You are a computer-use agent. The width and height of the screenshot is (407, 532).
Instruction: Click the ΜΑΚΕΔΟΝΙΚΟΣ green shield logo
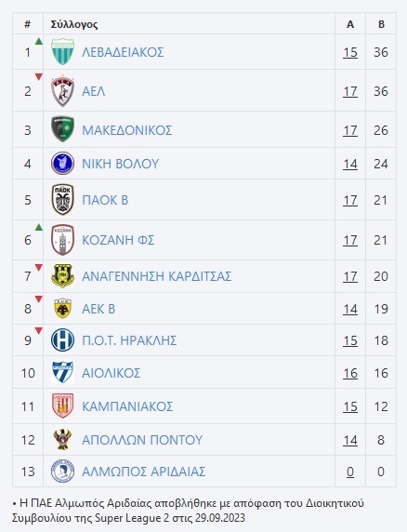[x=62, y=129]
